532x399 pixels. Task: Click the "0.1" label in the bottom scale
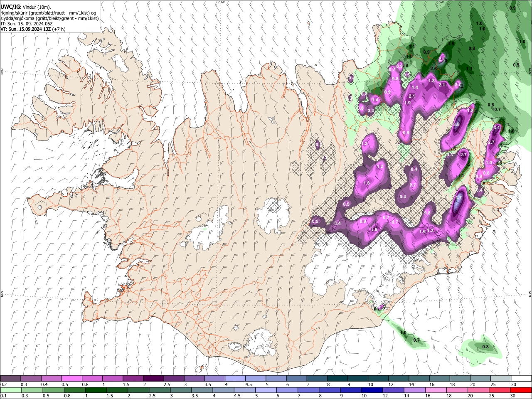tap(3, 396)
